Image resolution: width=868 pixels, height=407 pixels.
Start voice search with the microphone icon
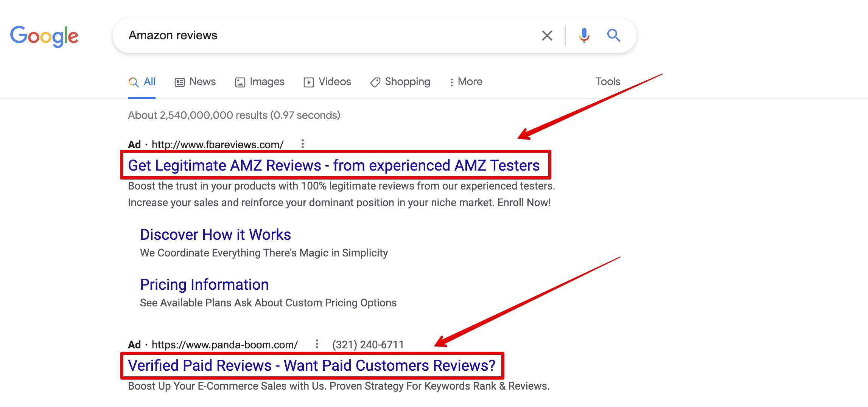pos(584,36)
